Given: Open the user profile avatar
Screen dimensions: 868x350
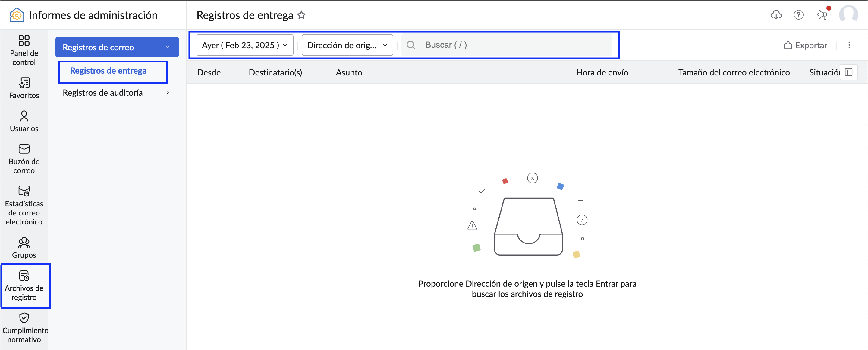Looking at the screenshot, I should click(x=848, y=14).
